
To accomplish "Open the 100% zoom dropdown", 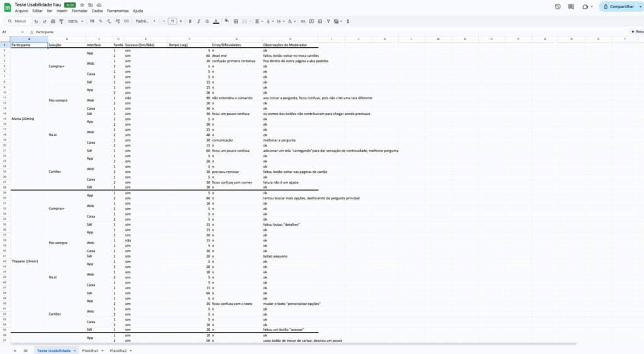I will [x=75, y=21].
